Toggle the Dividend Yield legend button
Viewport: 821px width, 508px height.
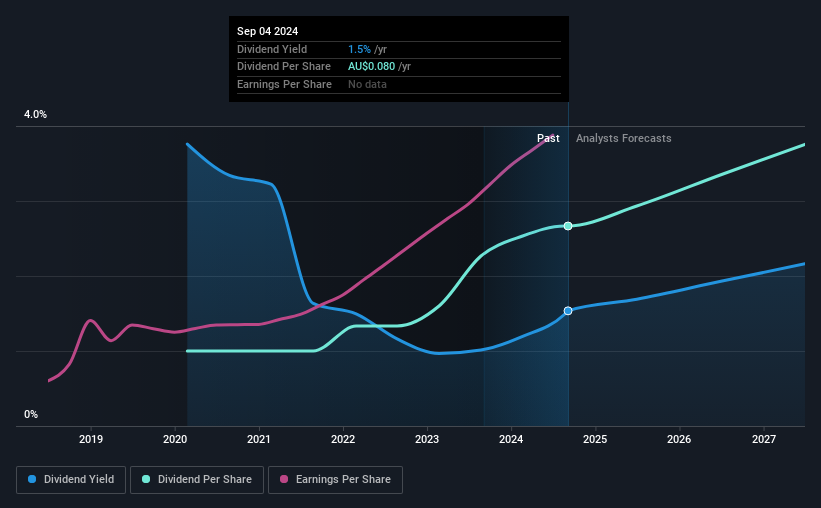(71, 480)
